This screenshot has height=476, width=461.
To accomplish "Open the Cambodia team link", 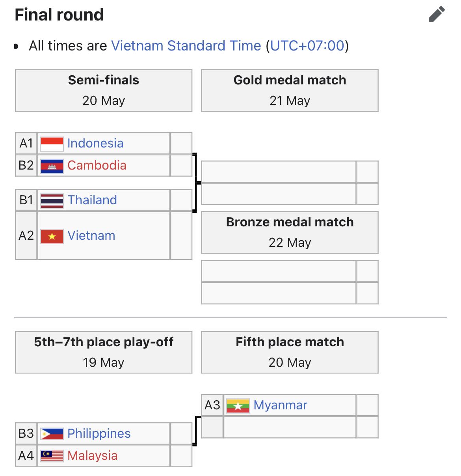I will click(97, 165).
